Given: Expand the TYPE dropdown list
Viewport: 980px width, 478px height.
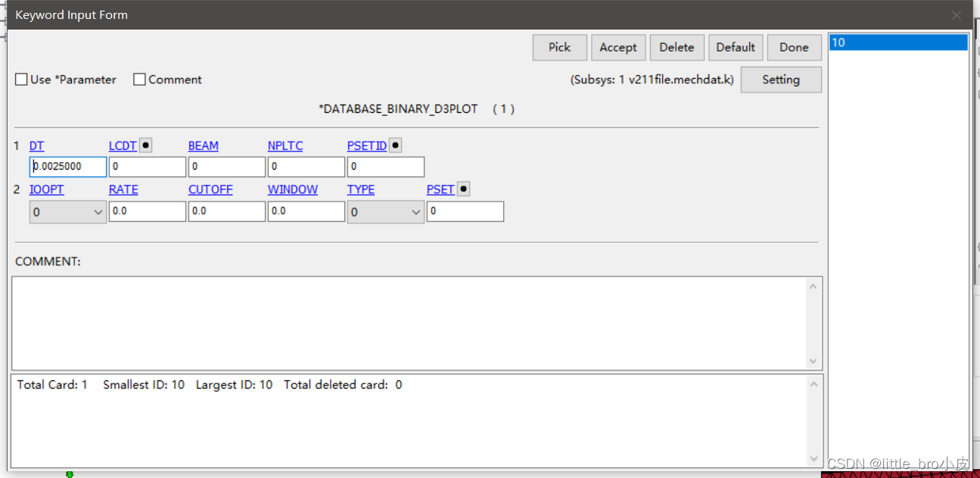Looking at the screenshot, I should (x=385, y=213).
